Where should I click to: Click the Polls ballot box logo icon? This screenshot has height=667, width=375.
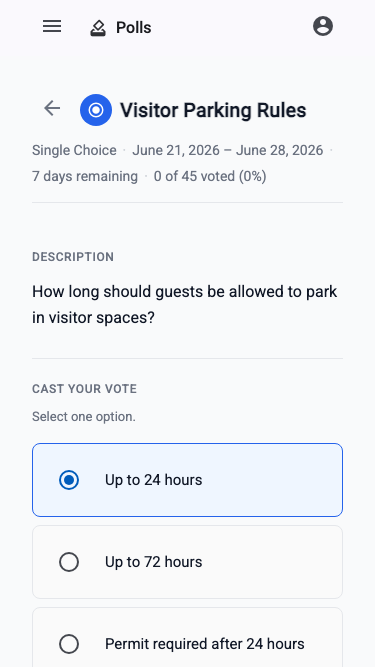pyautogui.click(x=98, y=28)
